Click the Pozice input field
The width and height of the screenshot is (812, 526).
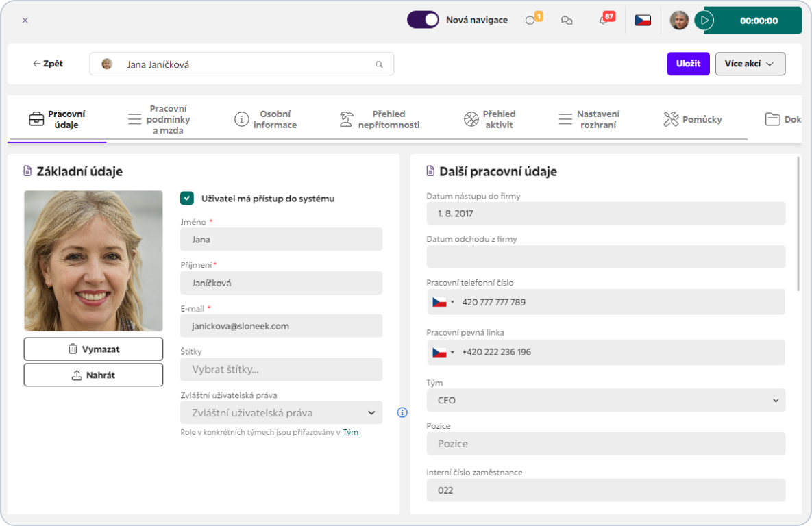pos(606,444)
